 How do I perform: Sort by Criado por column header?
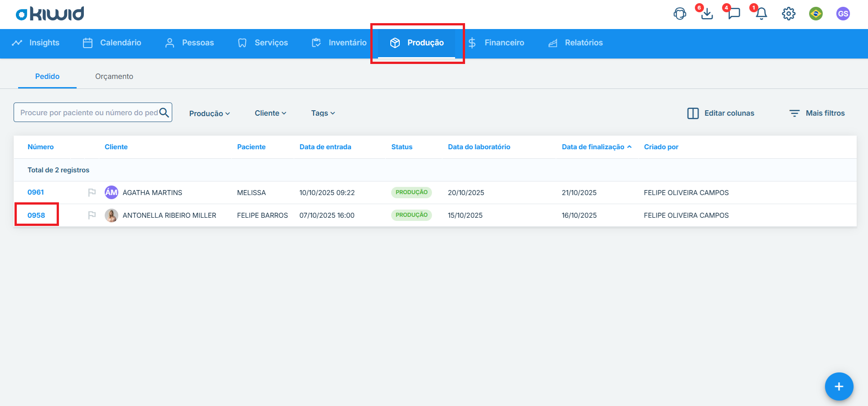[661, 147]
